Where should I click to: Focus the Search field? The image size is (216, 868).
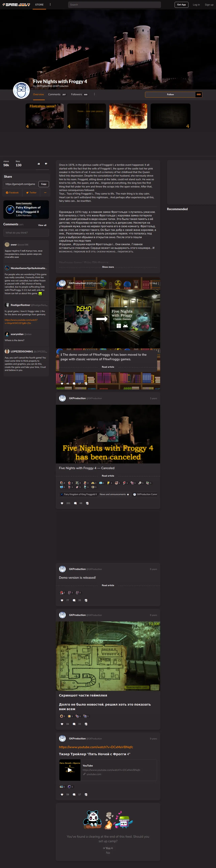tap(114, 5)
